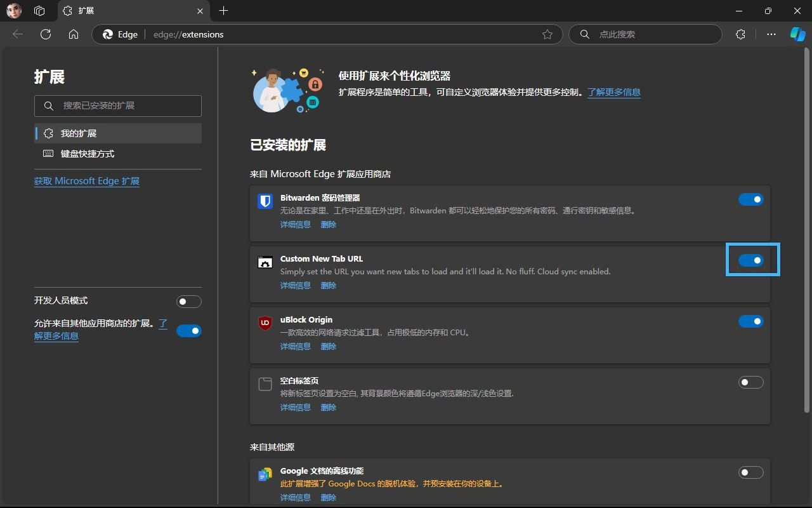Viewport: 812px width, 508px height.
Task: Go back with the arrow button
Action: [x=18, y=34]
